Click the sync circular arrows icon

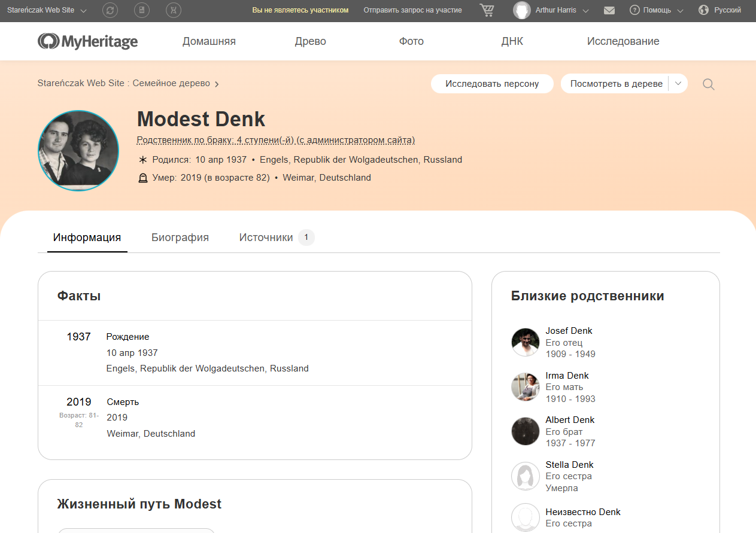110,10
